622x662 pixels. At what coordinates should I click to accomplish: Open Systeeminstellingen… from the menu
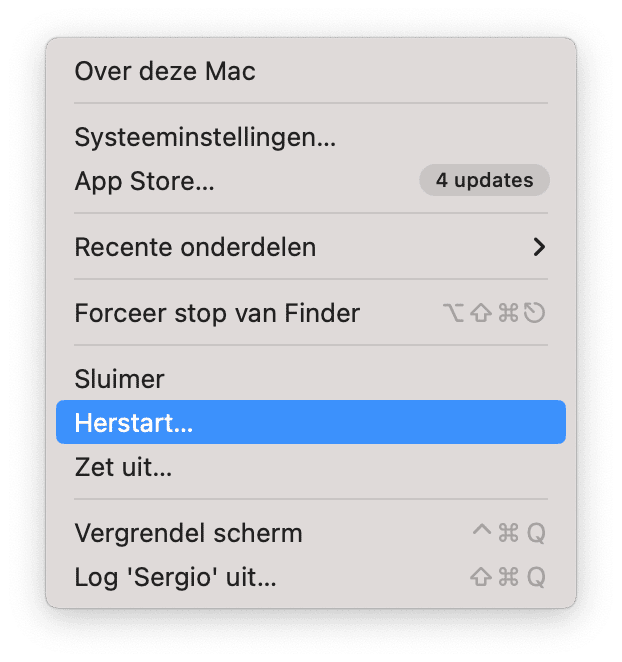(x=311, y=137)
